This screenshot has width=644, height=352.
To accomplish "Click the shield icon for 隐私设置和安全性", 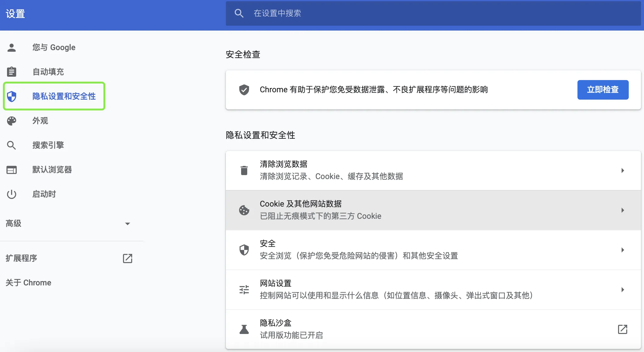I will pyautogui.click(x=12, y=96).
